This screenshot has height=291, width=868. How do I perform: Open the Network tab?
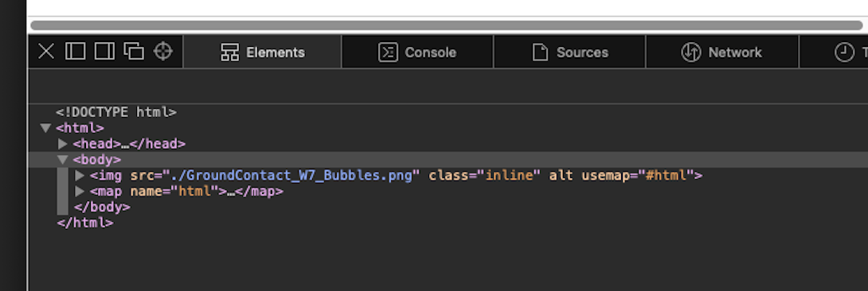[x=721, y=52]
